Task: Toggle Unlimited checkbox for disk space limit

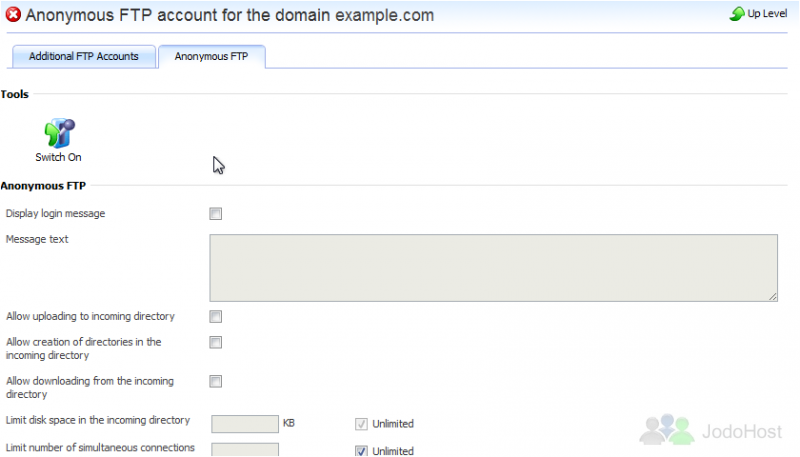Action: [361, 424]
